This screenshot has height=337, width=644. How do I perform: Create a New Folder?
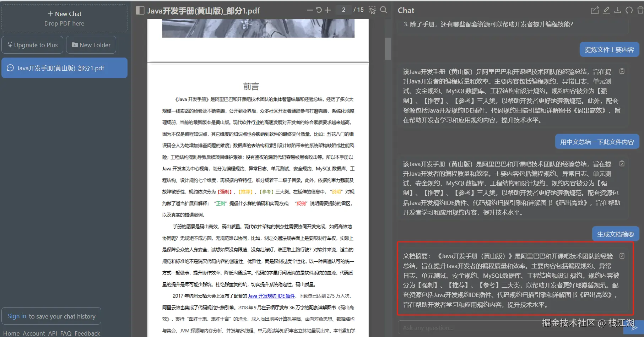91,45
